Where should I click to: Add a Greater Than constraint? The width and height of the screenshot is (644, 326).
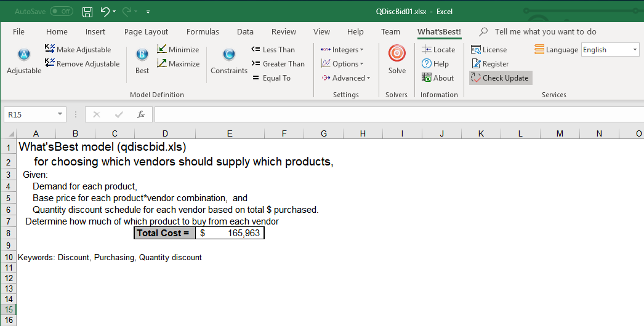coord(278,63)
